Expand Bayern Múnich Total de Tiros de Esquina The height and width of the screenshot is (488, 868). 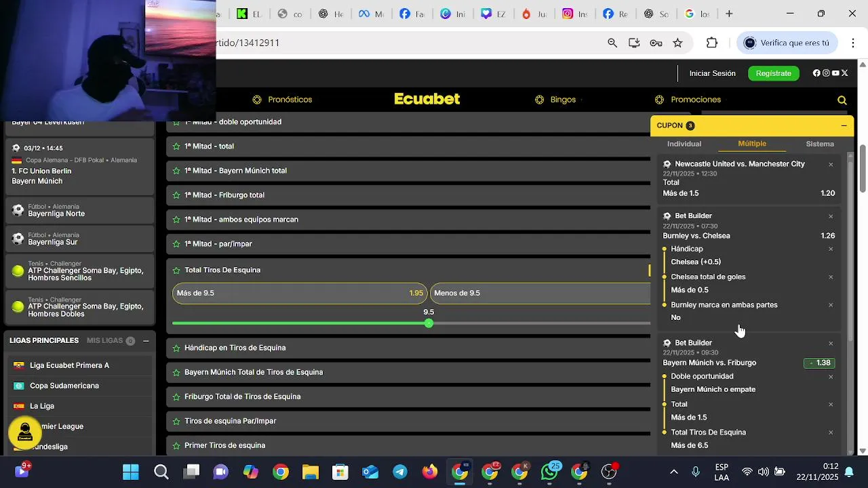[x=408, y=372]
